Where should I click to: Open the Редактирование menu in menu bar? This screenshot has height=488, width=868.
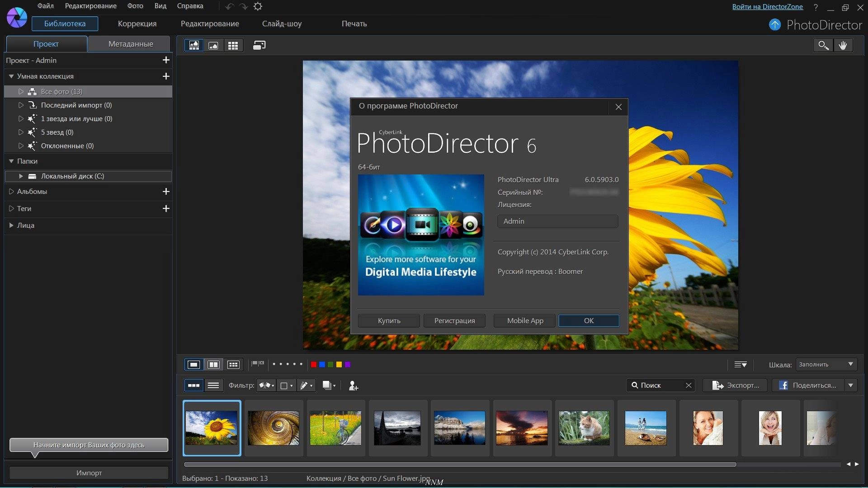[x=90, y=6]
